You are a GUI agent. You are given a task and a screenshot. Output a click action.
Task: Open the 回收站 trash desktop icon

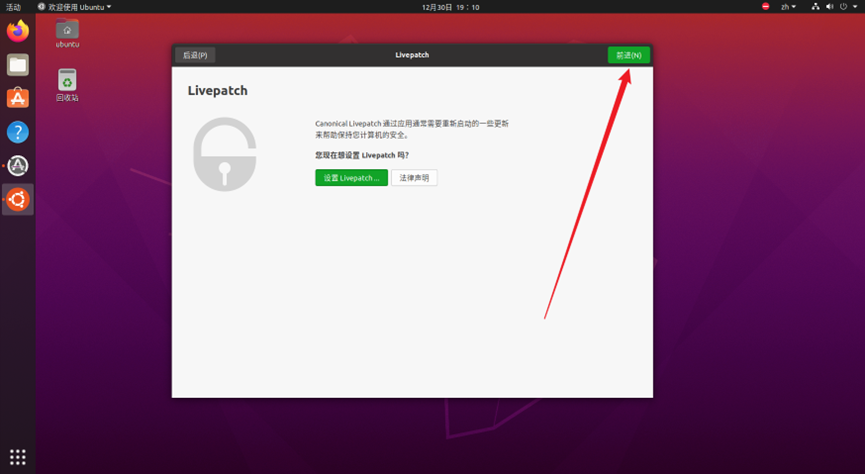(x=67, y=85)
